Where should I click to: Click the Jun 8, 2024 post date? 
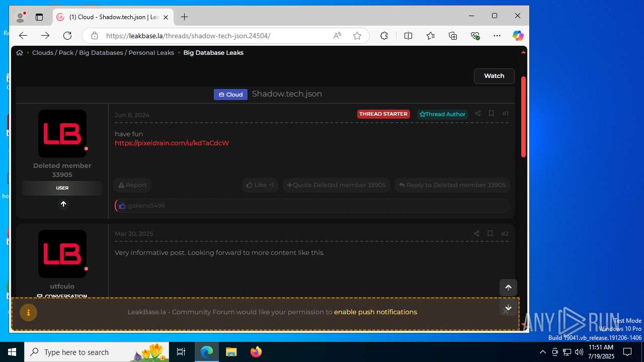(x=132, y=115)
